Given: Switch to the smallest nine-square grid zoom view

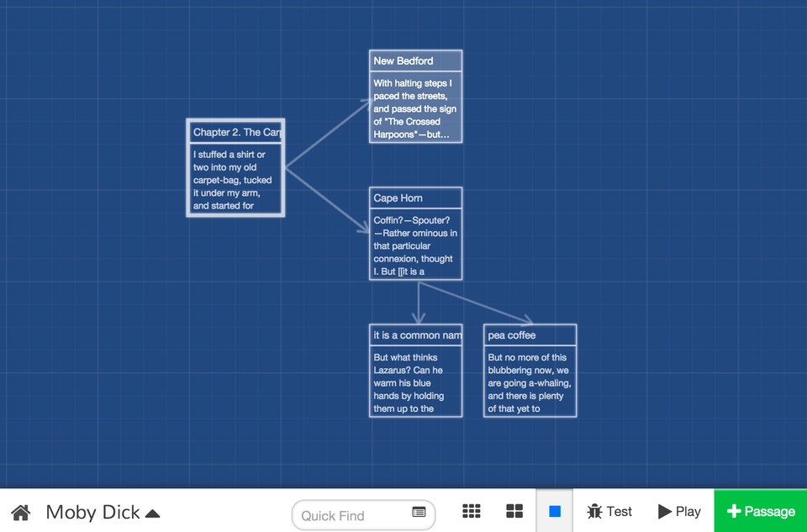Looking at the screenshot, I should coord(472,511).
